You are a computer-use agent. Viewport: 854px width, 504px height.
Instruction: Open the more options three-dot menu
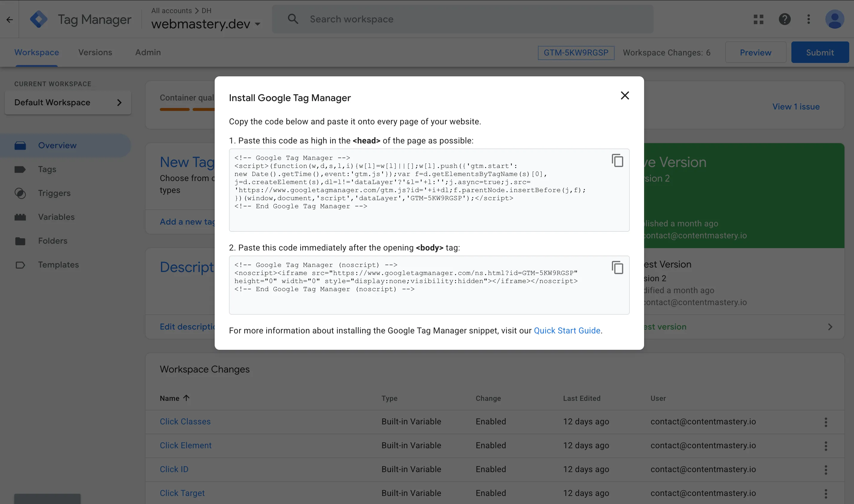coord(809,19)
